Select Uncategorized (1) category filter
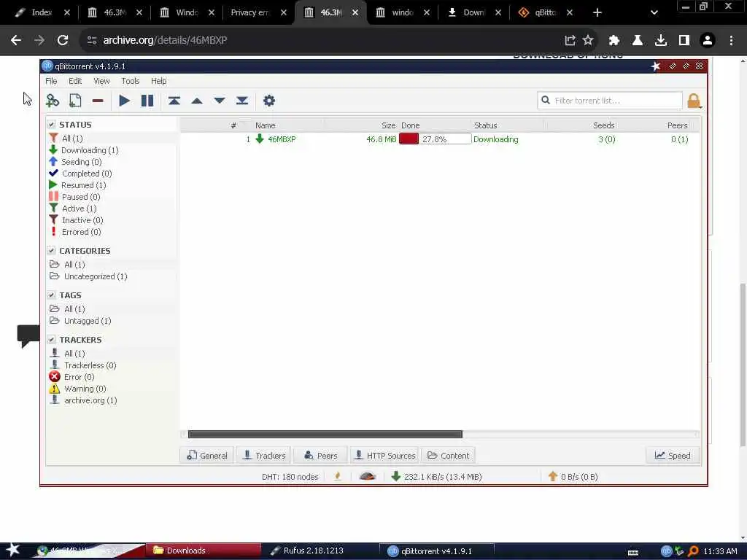 click(88, 276)
